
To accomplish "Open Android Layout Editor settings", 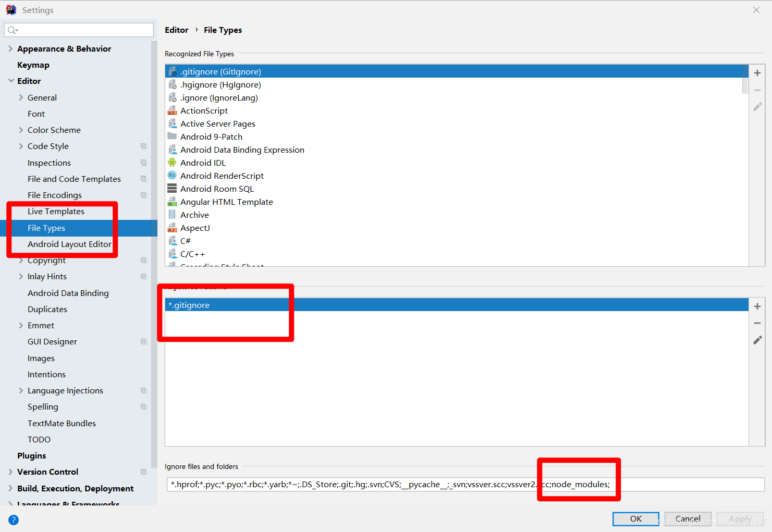I will (x=69, y=244).
